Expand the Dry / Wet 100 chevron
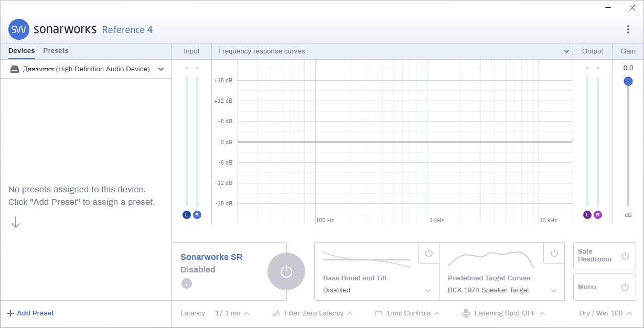 [629, 313]
